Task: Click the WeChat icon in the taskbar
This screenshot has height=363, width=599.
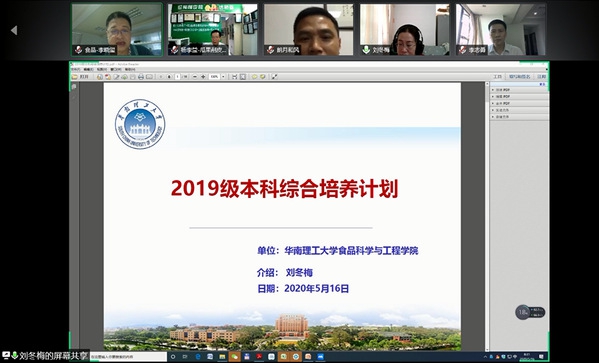Action: (x=235, y=357)
